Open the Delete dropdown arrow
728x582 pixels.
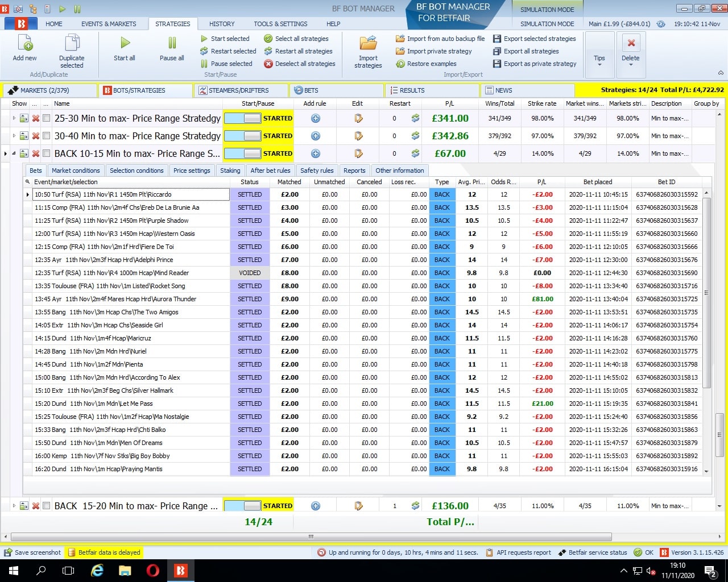click(631, 65)
